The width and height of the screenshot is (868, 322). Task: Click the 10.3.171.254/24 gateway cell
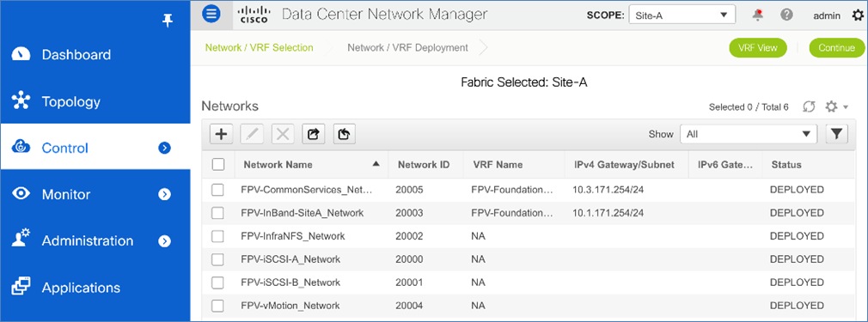pos(608,190)
